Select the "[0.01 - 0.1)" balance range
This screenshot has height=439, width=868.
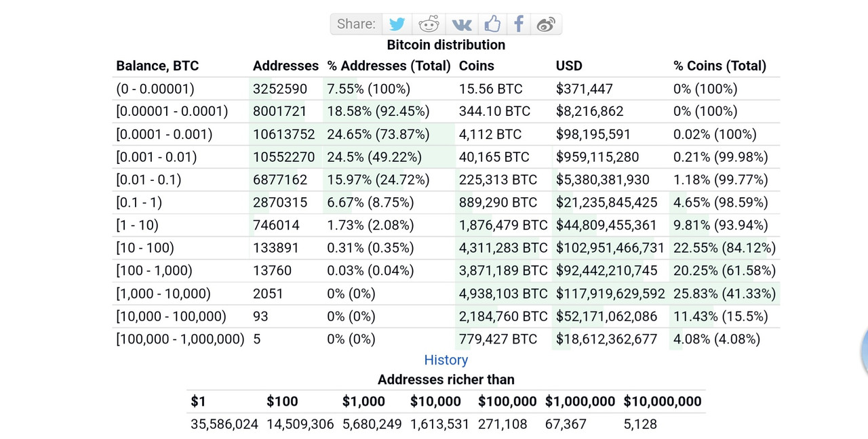click(149, 180)
